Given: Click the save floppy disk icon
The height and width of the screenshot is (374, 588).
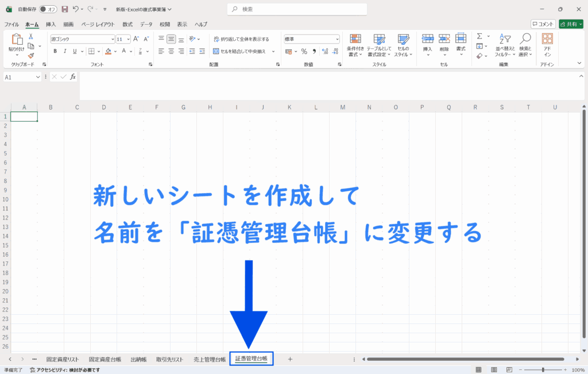Looking at the screenshot, I should point(64,9).
